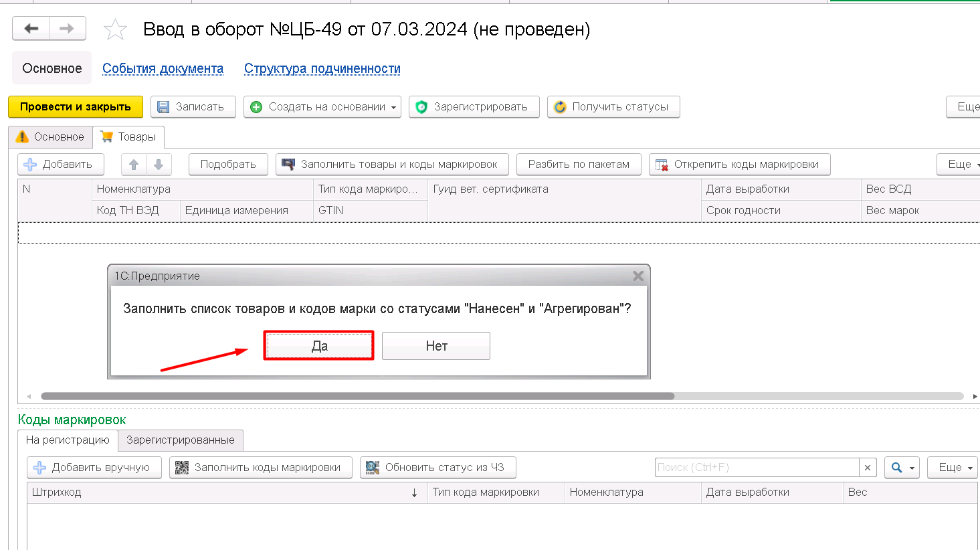
Task: Click the Вес марок column header
Action: [920, 210]
